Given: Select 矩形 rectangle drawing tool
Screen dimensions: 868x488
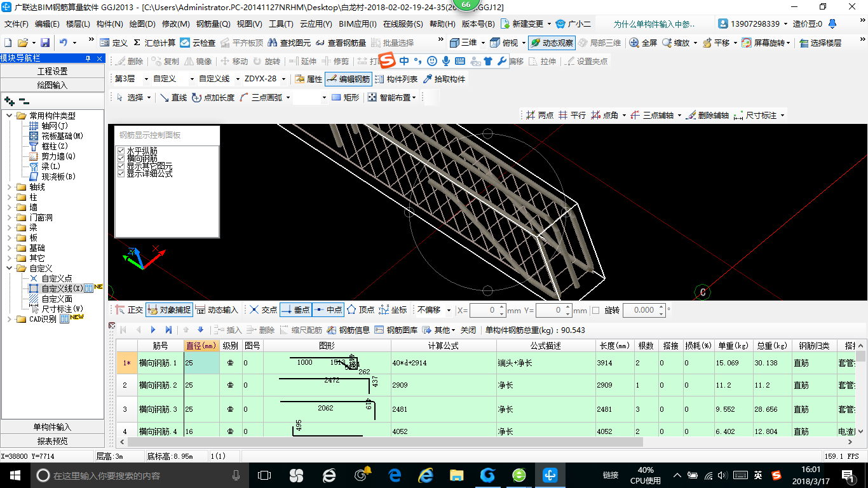Looking at the screenshot, I should coord(346,97).
